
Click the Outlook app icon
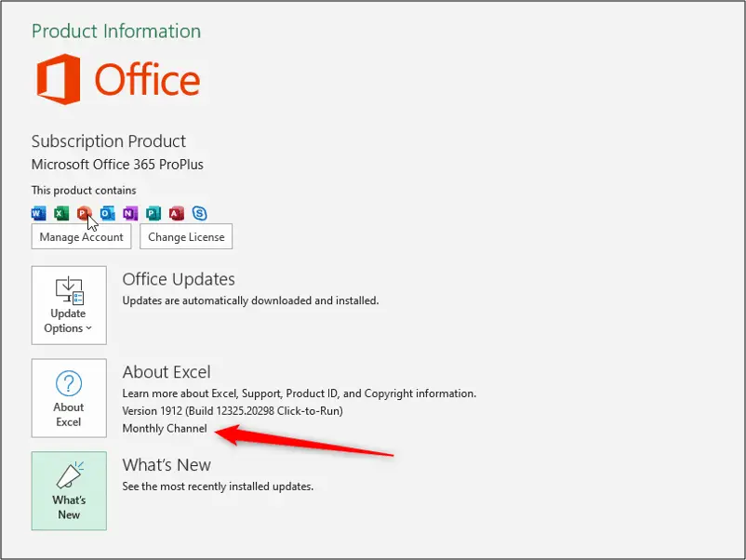[x=108, y=213]
